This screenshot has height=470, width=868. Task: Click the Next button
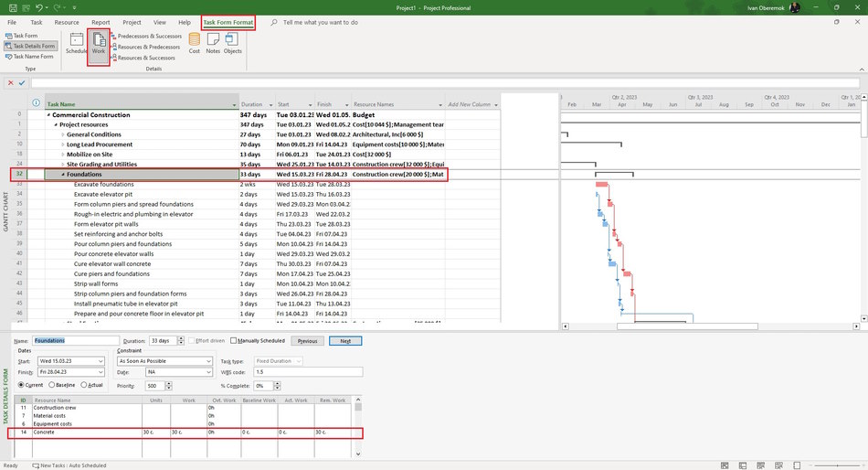[345, 341]
